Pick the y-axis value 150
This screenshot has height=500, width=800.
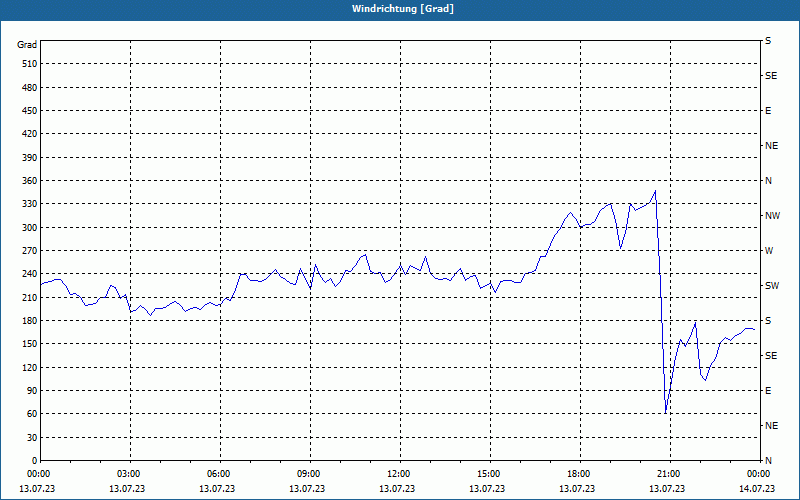[30, 344]
